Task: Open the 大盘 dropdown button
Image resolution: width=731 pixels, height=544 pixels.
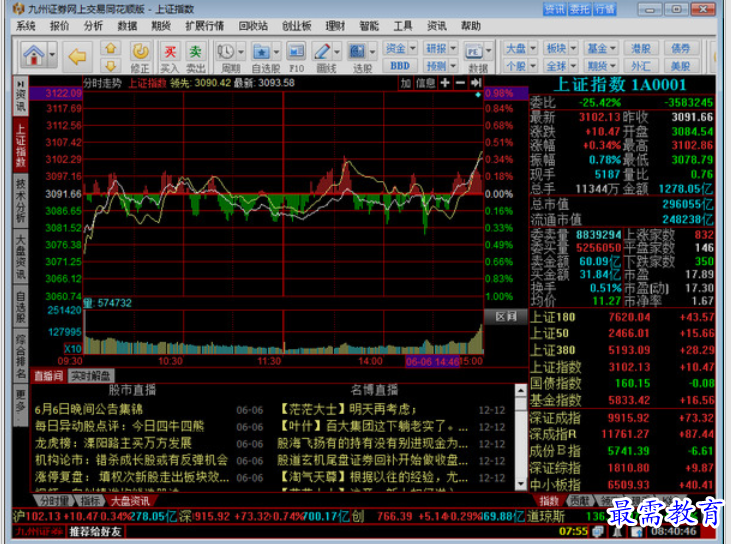Action: click(520, 48)
